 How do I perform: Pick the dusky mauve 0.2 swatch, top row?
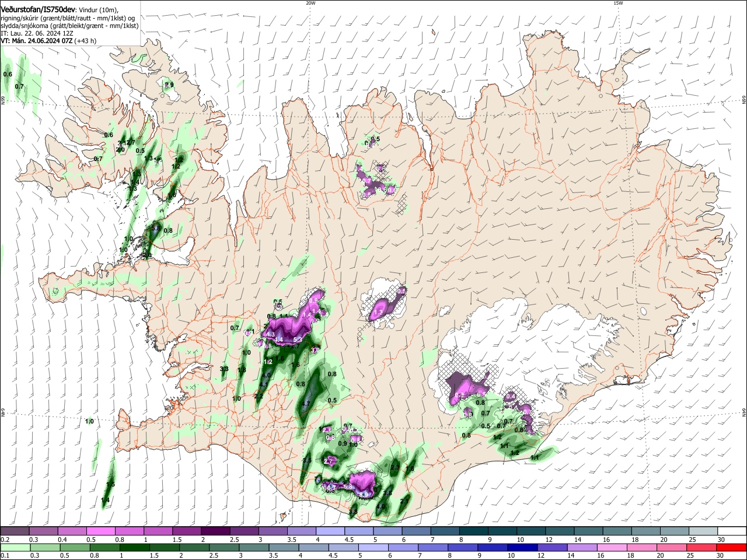[15, 531]
